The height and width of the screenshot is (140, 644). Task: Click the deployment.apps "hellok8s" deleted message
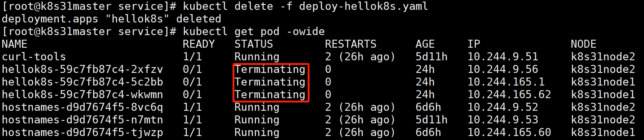pos(111,19)
